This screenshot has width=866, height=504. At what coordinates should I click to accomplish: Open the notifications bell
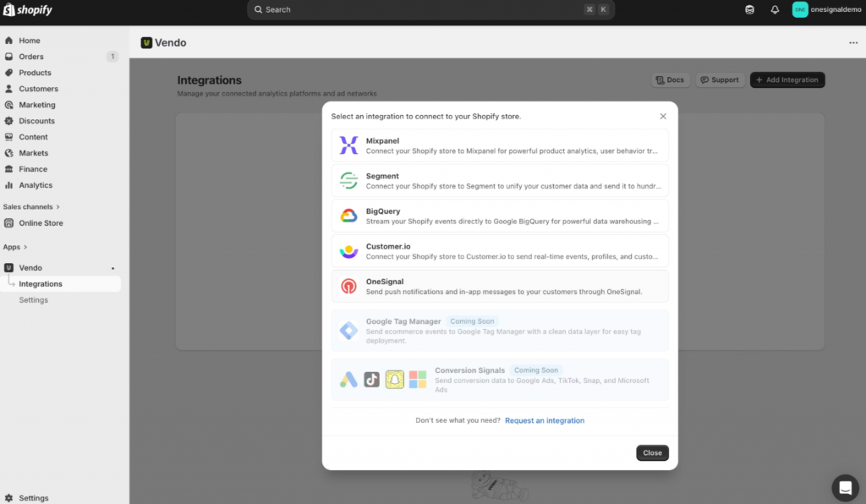(775, 9)
